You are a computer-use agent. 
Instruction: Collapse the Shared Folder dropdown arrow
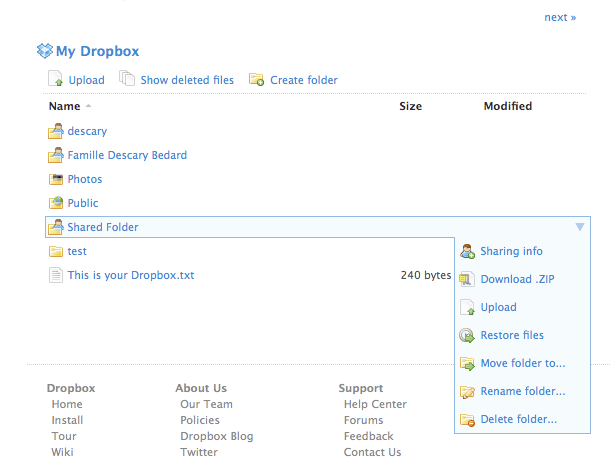point(580,227)
